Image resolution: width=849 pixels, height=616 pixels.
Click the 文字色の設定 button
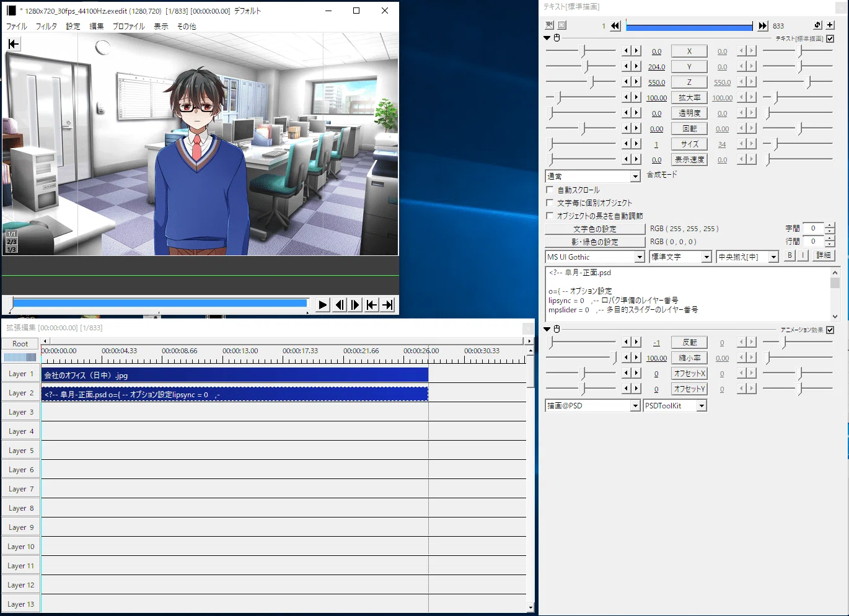(x=595, y=229)
